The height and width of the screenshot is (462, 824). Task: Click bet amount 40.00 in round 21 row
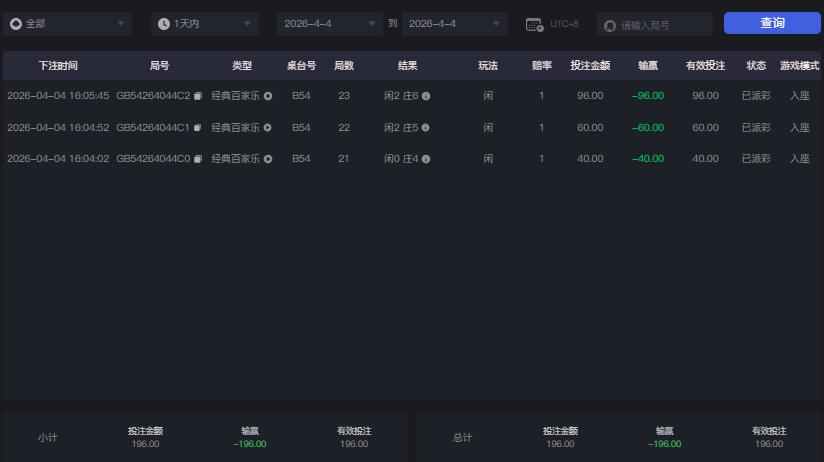pyautogui.click(x=590, y=159)
